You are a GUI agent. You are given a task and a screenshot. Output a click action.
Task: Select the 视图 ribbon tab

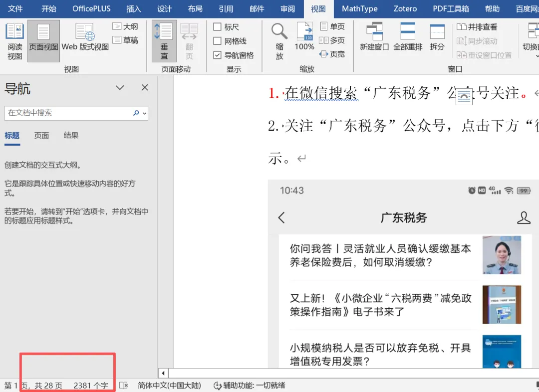click(x=318, y=9)
